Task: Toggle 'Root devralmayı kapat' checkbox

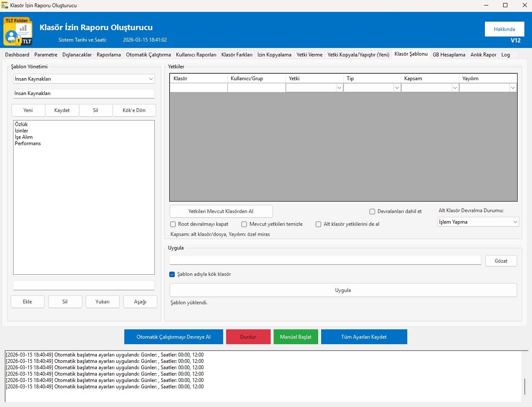Action: pos(173,224)
